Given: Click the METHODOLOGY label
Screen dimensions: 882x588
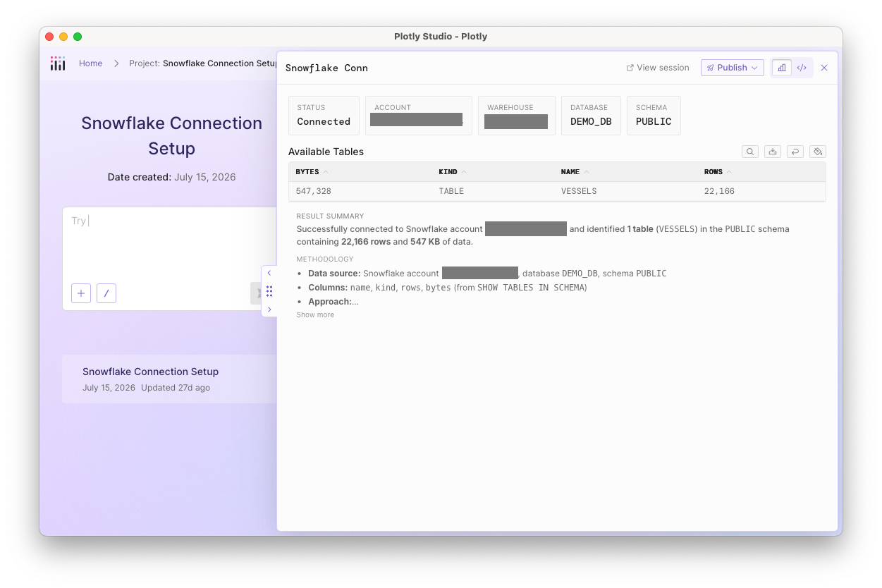Looking at the screenshot, I should (x=325, y=259).
